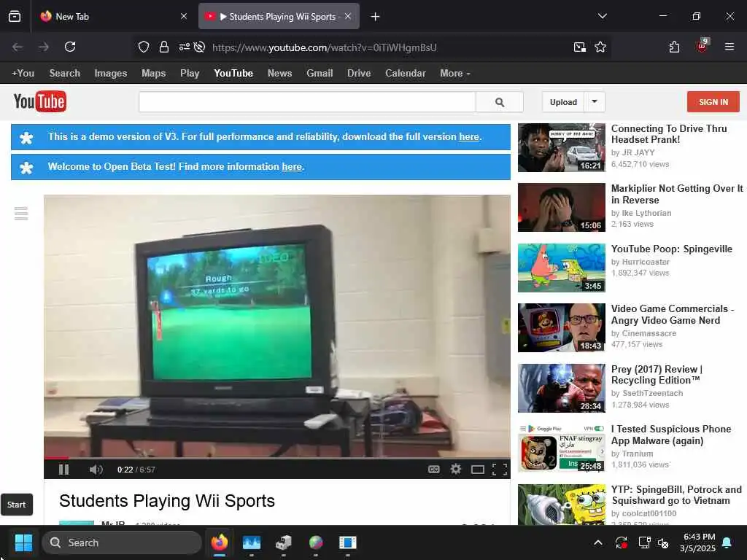
Task: Click channel name Cinemassacre
Action: 649,333
